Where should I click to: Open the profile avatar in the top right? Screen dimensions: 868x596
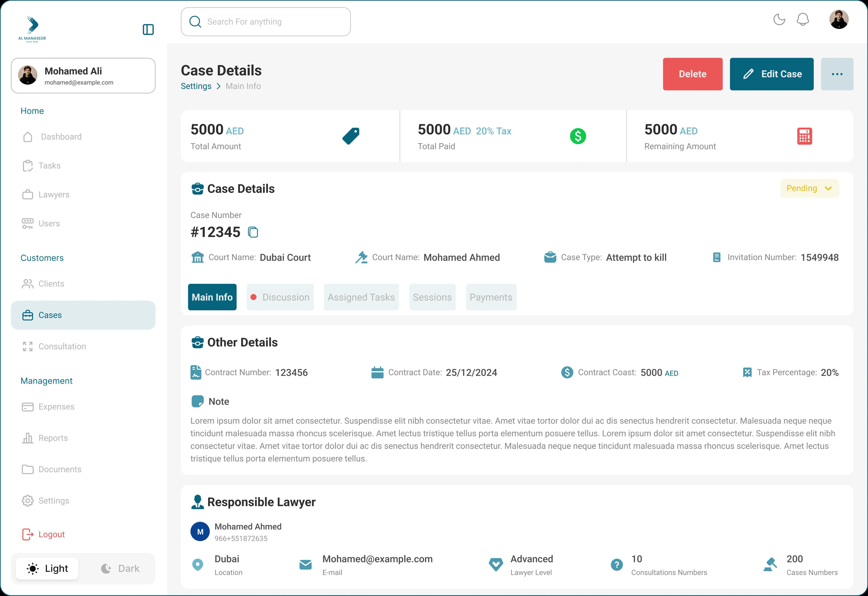(x=839, y=19)
